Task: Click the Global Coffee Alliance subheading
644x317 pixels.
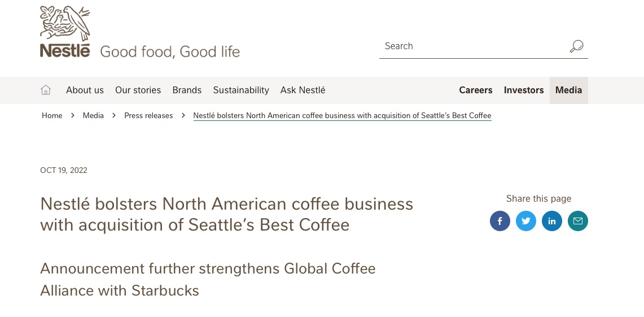Action: tap(208, 280)
